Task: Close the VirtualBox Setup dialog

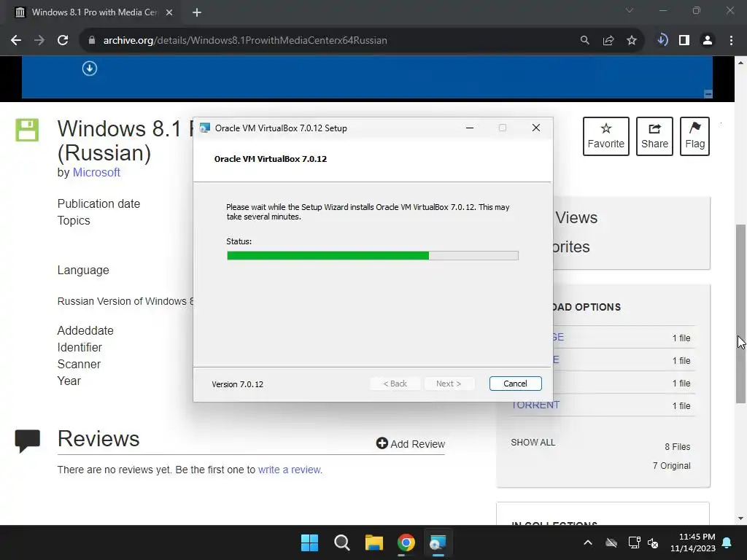Action: 536,128
